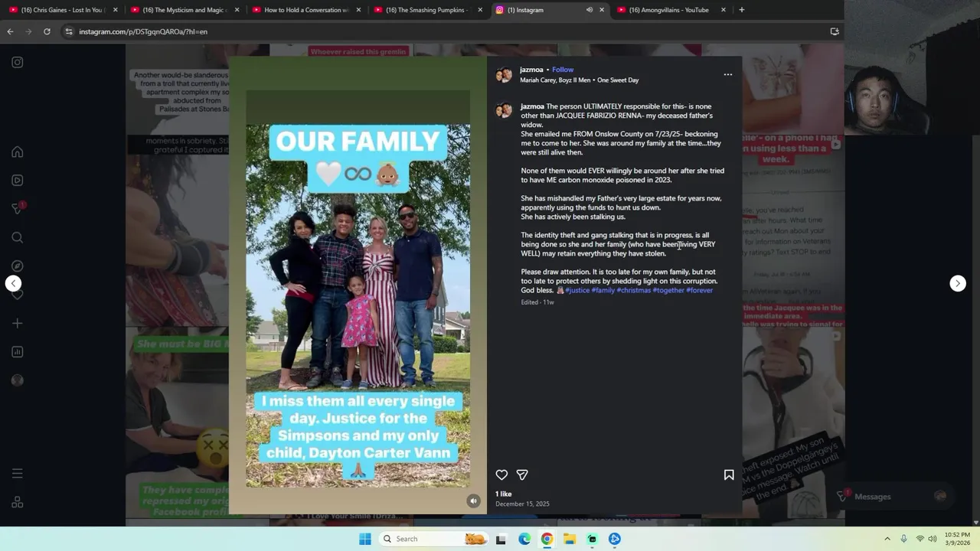Click the December 15, 2025 post date
This screenshot has width=980, height=551.
[522, 504]
